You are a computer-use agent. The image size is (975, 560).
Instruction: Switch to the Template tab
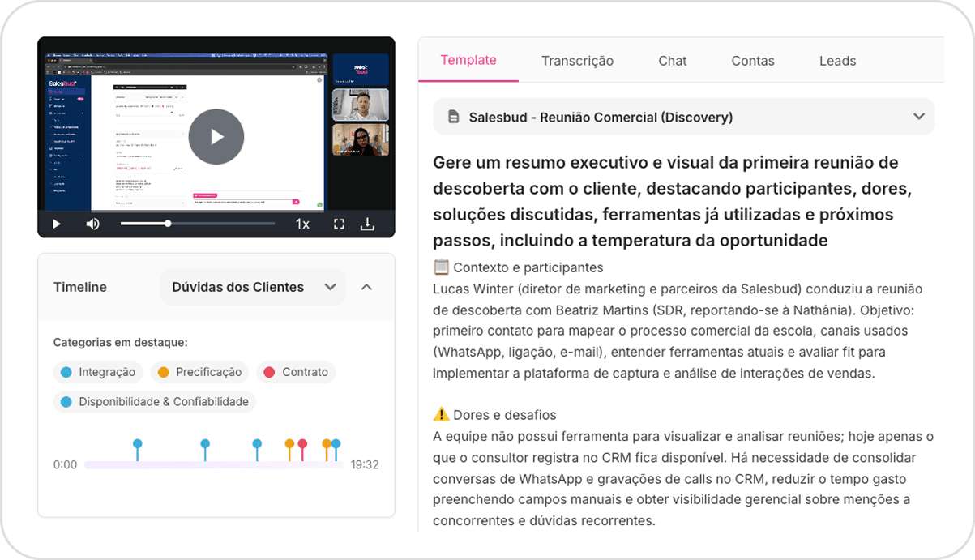468,60
